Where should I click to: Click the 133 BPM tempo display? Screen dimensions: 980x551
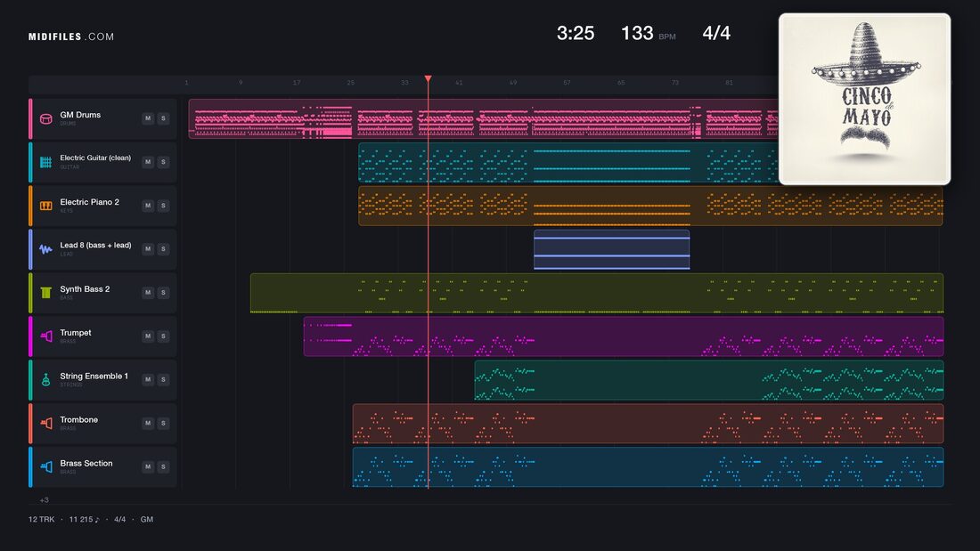[648, 33]
